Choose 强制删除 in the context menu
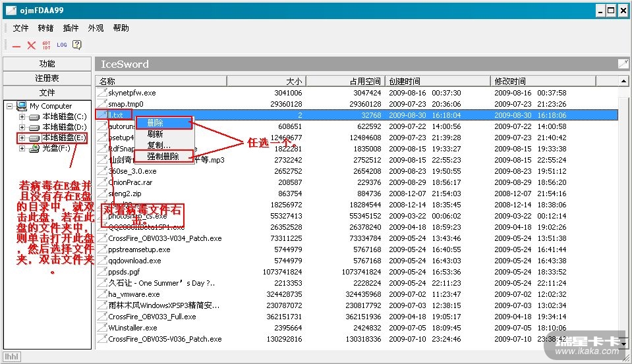 [x=165, y=156]
